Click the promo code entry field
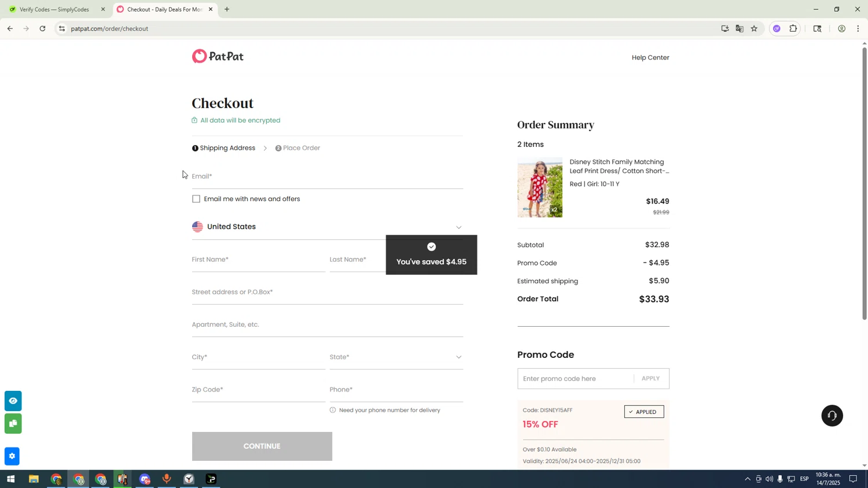This screenshot has width=868, height=488. [576, 379]
